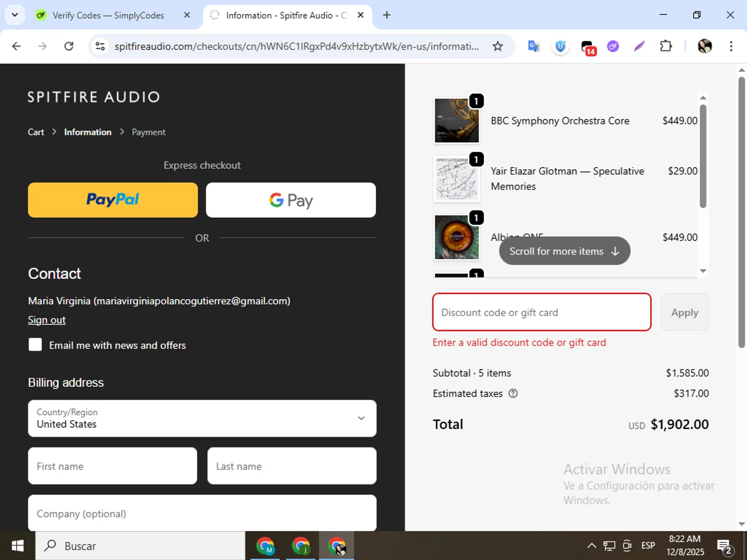Click the $1,902.00 total amount
The image size is (747, 560).
click(x=679, y=424)
